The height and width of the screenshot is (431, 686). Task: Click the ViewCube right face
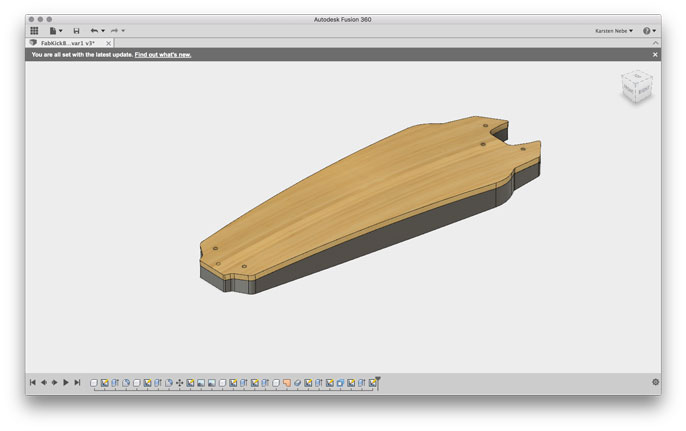point(644,91)
